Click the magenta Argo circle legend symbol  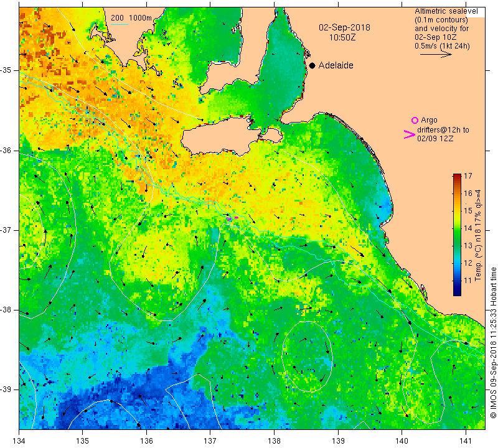[x=415, y=120]
